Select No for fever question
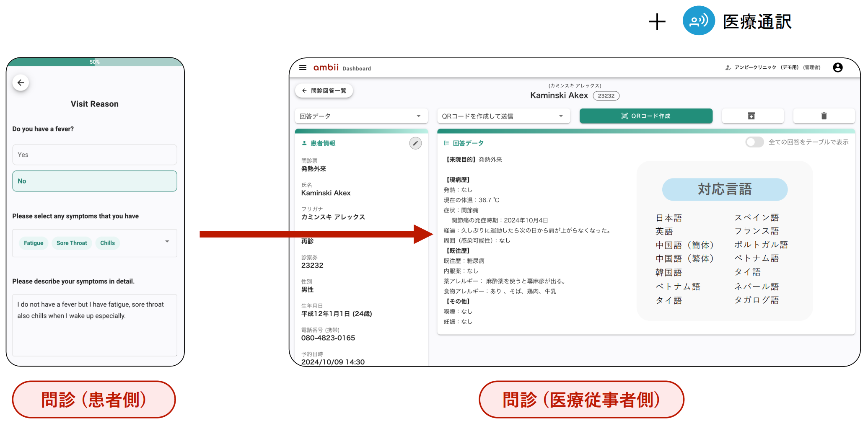Screen dimensions: 868x426 [x=94, y=181]
